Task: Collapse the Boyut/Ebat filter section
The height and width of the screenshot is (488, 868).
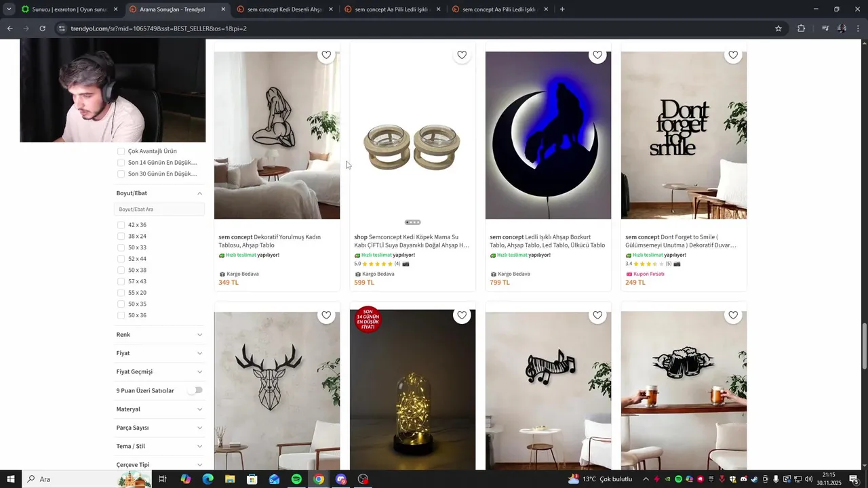Action: [x=159, y=193]
